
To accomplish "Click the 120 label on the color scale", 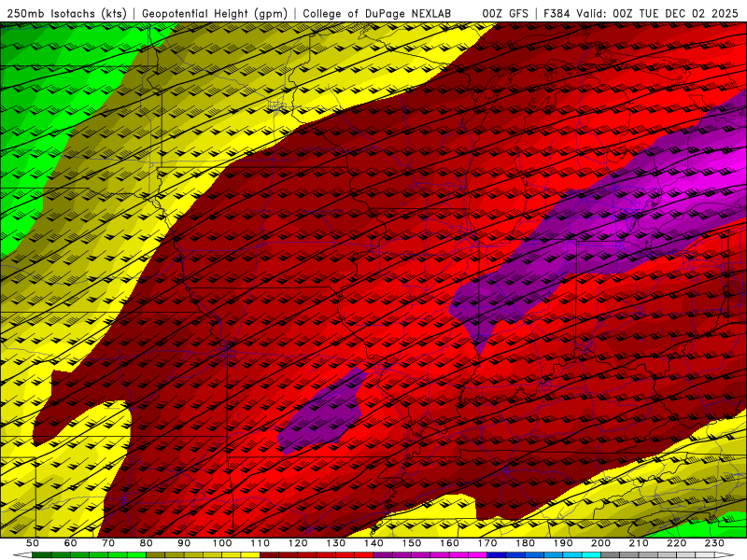I will point(298,543).
